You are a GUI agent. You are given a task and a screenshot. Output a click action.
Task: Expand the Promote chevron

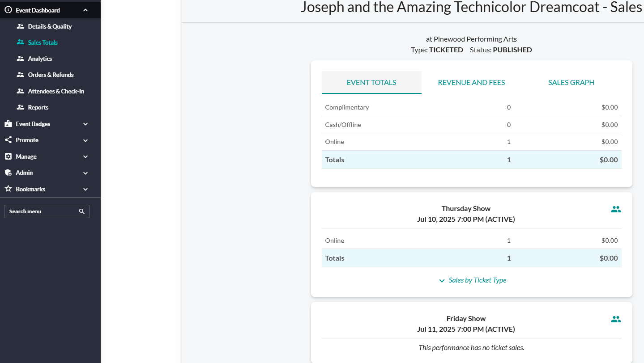pyautogui.click(x=85, y=140)
